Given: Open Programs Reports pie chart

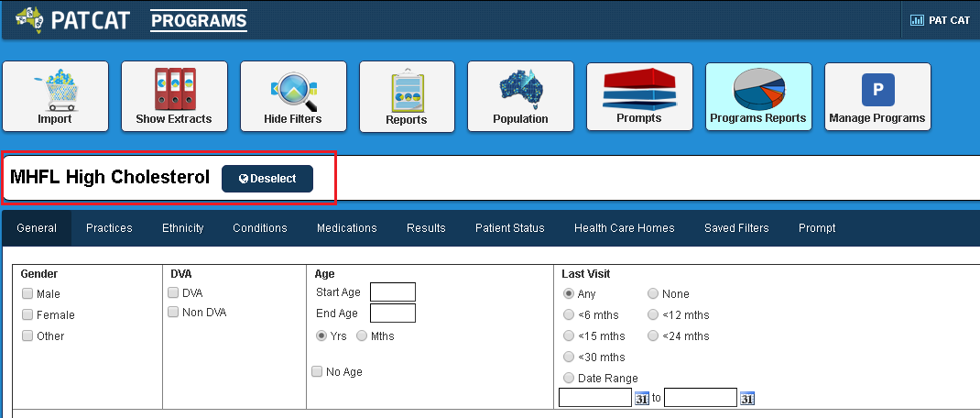Looking at the screenshot, I should (758, 96).
